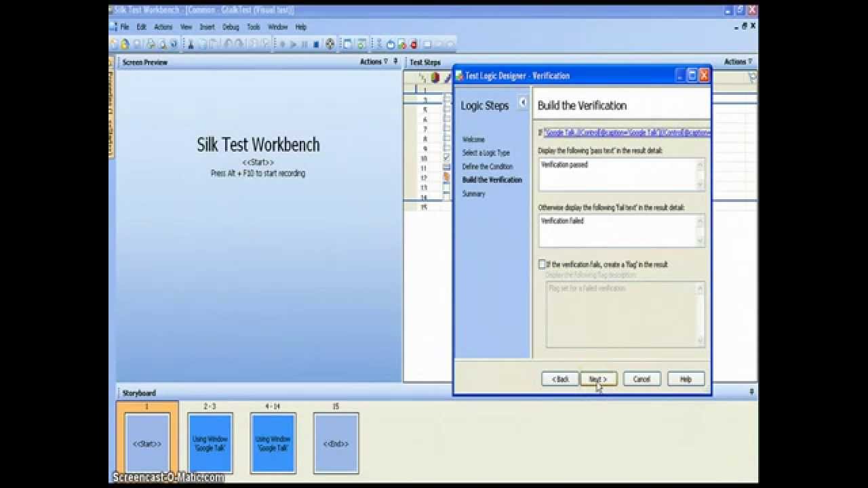Select the Build the Verification step
The width and height of the screenshot is (868, 488).
(x=492, y=180)
